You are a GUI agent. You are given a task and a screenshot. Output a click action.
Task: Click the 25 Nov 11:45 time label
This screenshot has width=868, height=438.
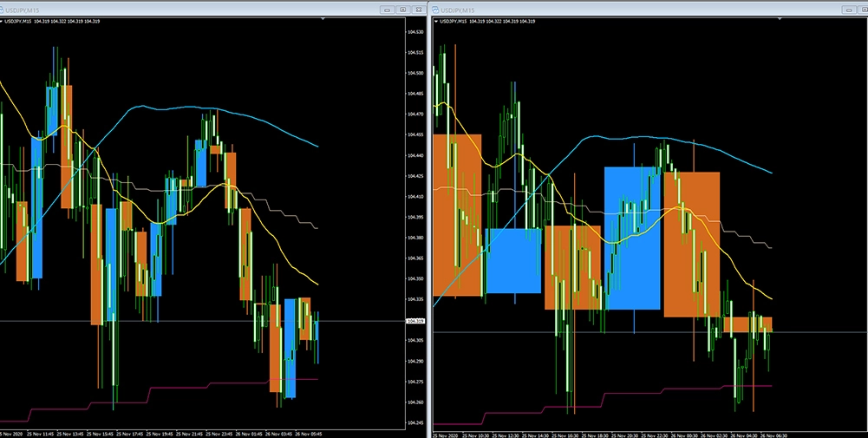pyautogui.click(x=41, y=435)
